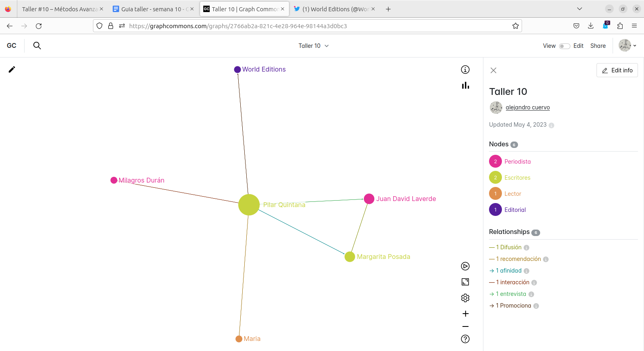Toggle the View/Edit mode switch
The width and height of the screenshot is (644, 351).
(564, 46)
